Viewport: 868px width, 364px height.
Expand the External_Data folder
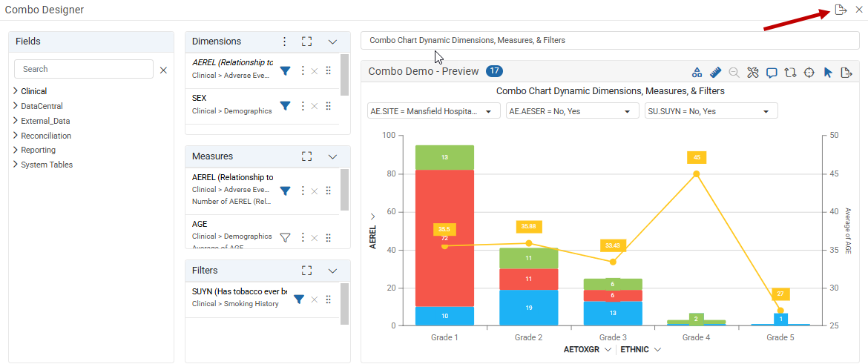click(16, 121)
